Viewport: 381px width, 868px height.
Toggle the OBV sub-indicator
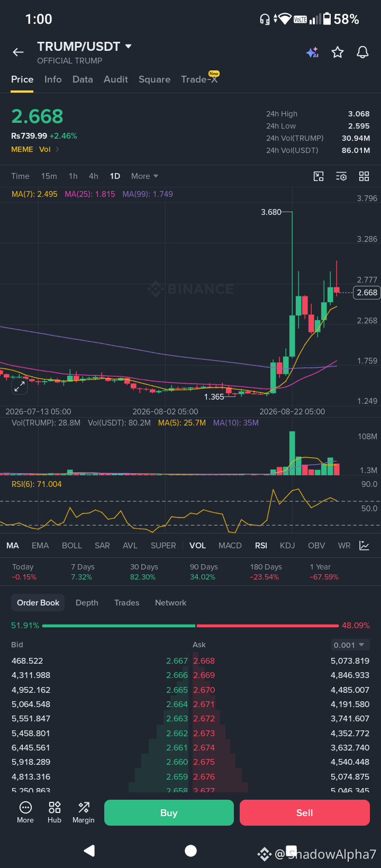point(316,546)
